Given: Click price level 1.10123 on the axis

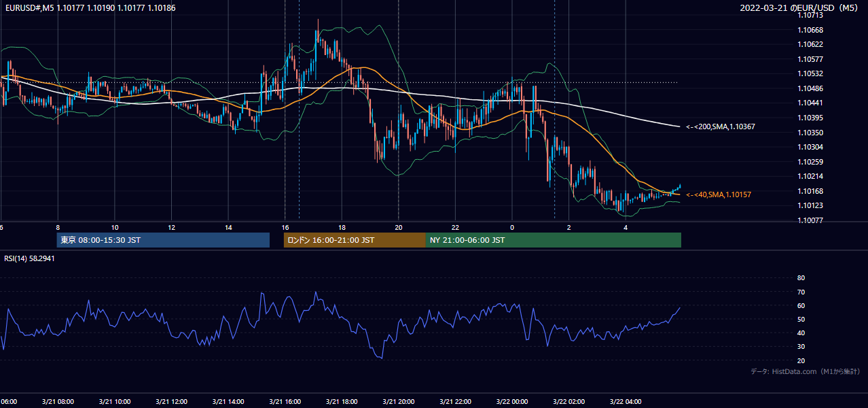Looking at the screenshot, I should pyautogui.click(x=810, y=205).
